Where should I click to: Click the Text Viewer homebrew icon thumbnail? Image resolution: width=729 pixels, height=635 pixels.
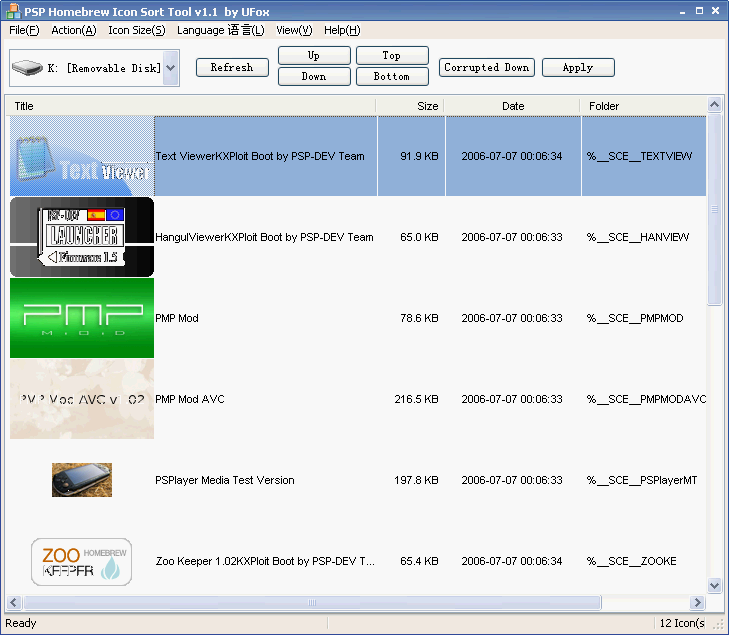(x=82, y=156)
